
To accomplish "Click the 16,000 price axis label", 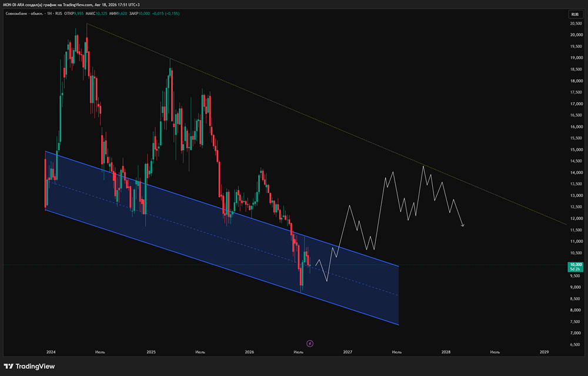I will 576,127.
